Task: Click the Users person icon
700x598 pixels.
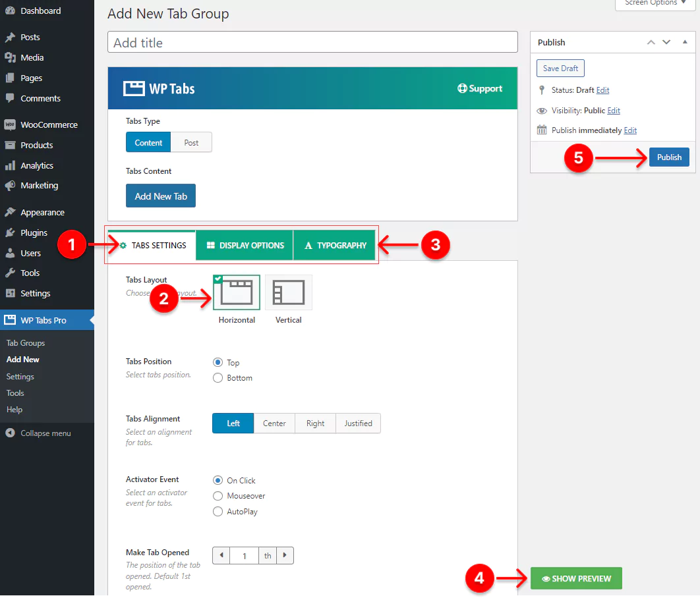Action: [10, 254]
